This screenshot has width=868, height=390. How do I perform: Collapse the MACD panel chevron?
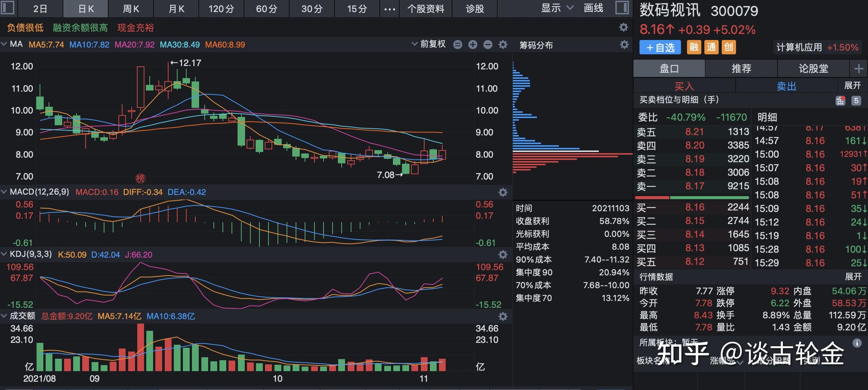click(4, 192)
